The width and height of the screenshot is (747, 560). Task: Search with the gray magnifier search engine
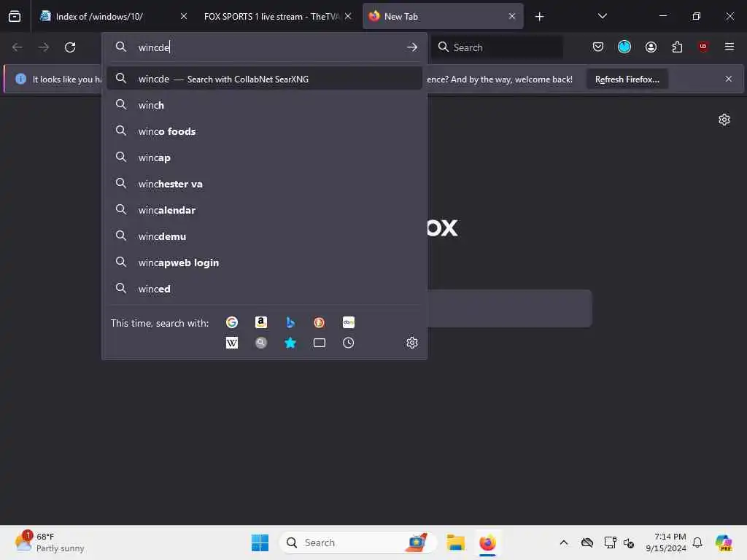pyautogui.click(x=260, y=343)
